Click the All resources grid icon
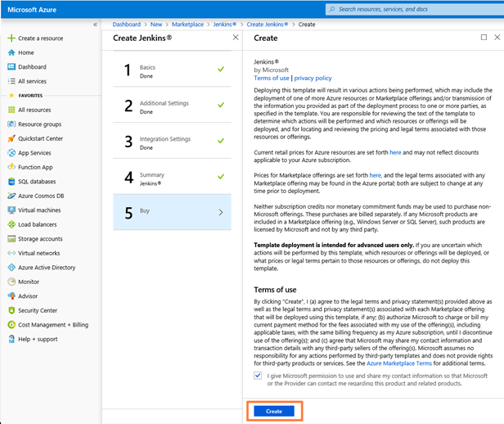Image resolution: width=504 pixels, height=424 pixels. (11, 110)
